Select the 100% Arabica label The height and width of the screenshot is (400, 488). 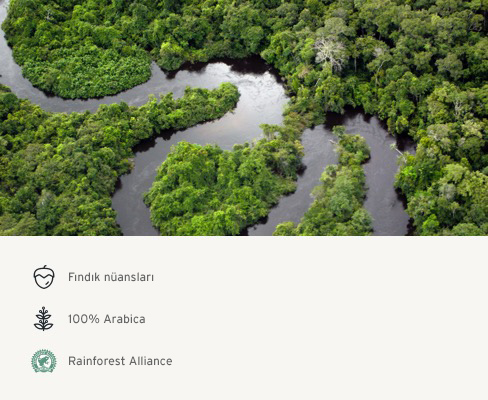pyautogui.click(x=107, y=319)
